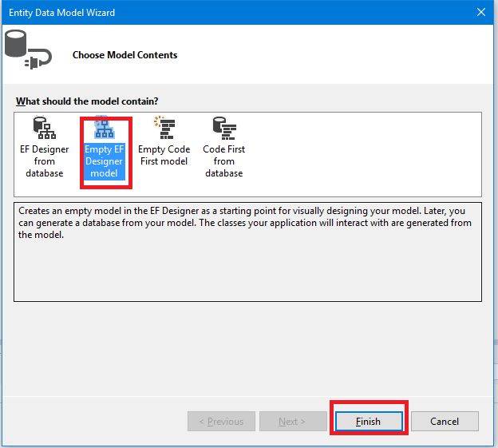
Task: Select the Code First from database icon
Action: click(x=224, y=128)
